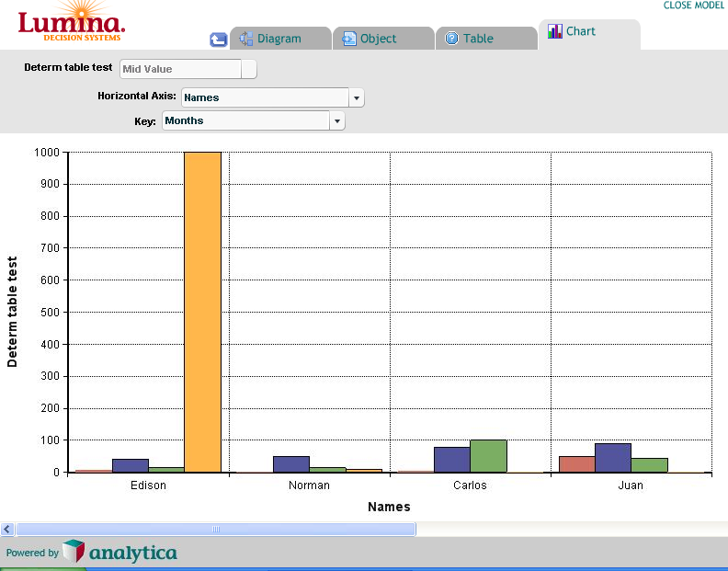Click the Norman axis label

pos(309,485)
